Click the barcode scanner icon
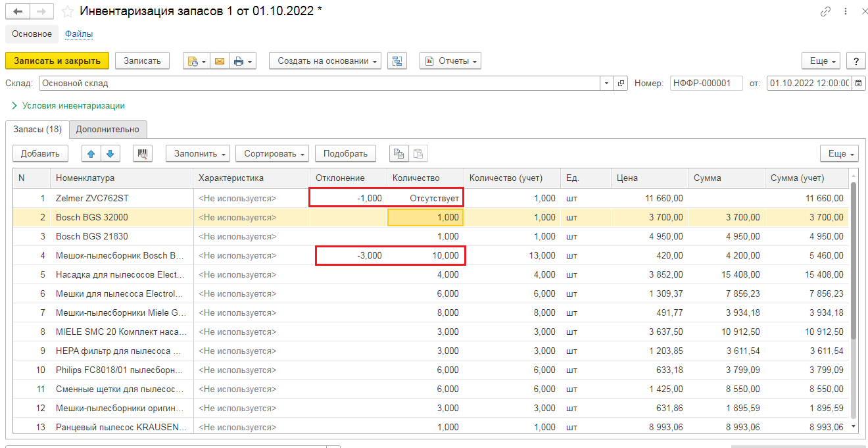The width and height of the screenshot is (868, 448). coord(143,153)
